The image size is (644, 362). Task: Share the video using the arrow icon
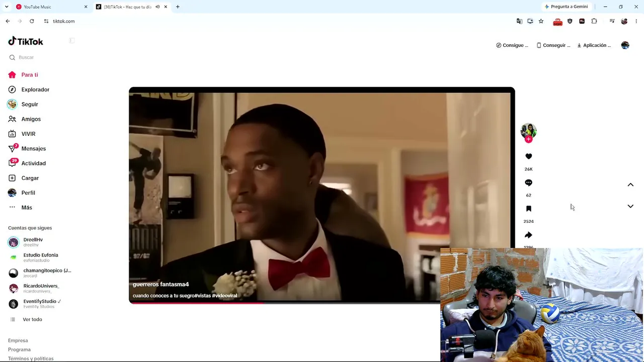(x=528, y=235)
